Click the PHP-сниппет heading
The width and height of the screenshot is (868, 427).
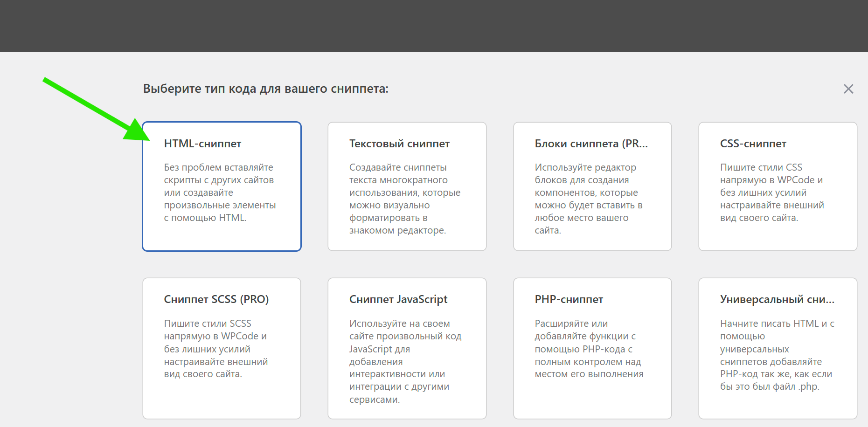569,299
